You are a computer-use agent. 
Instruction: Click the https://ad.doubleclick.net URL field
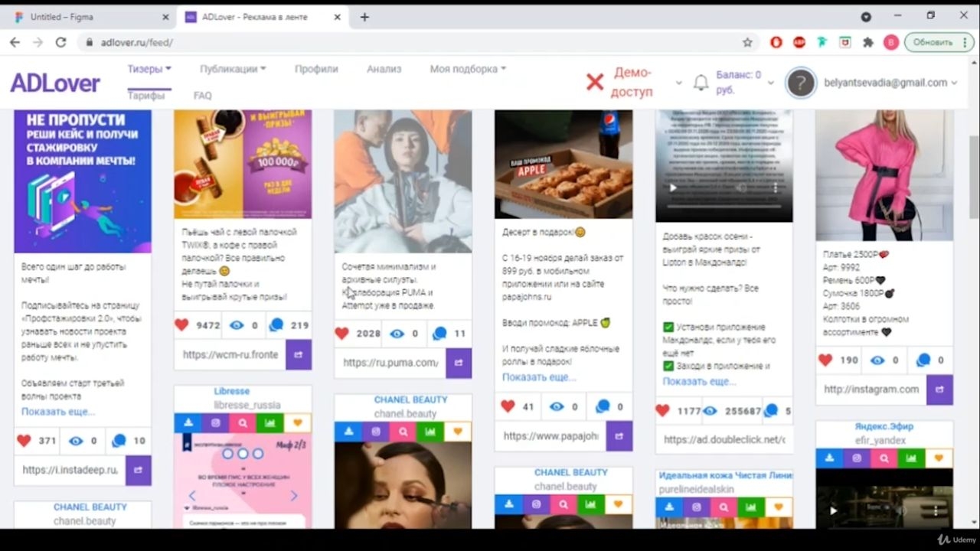pyautogui.click(x=724, y=439)
